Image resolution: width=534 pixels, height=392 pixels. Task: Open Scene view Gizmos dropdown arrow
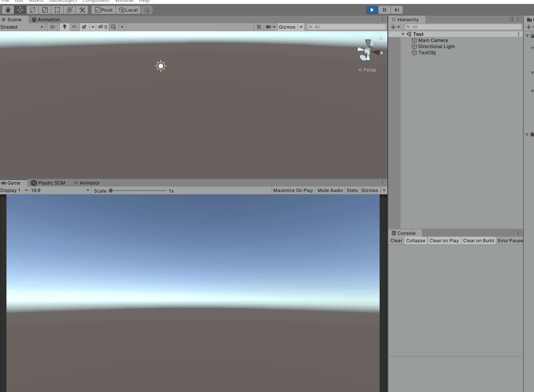coord(301,27)
